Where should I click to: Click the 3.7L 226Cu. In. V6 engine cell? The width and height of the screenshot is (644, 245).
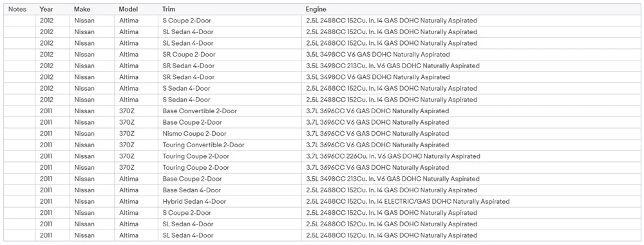click(x=471, y=156)
